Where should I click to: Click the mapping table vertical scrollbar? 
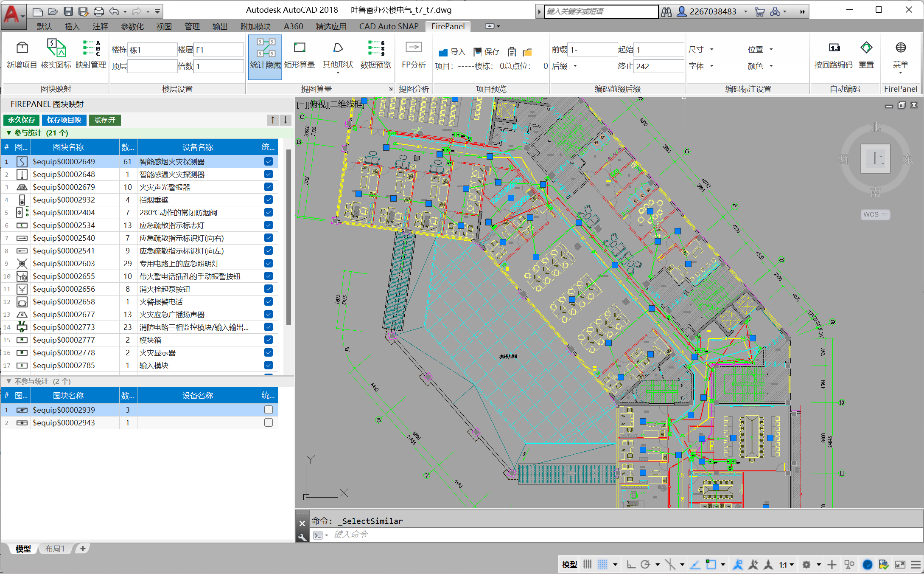tap(289, 237)
